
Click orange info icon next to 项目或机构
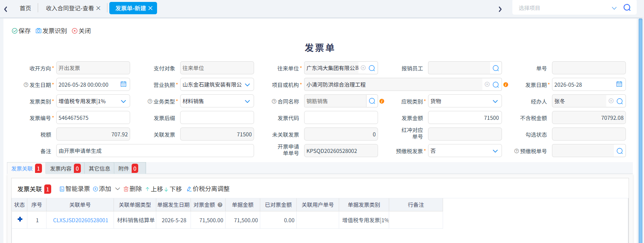(506, 85)
